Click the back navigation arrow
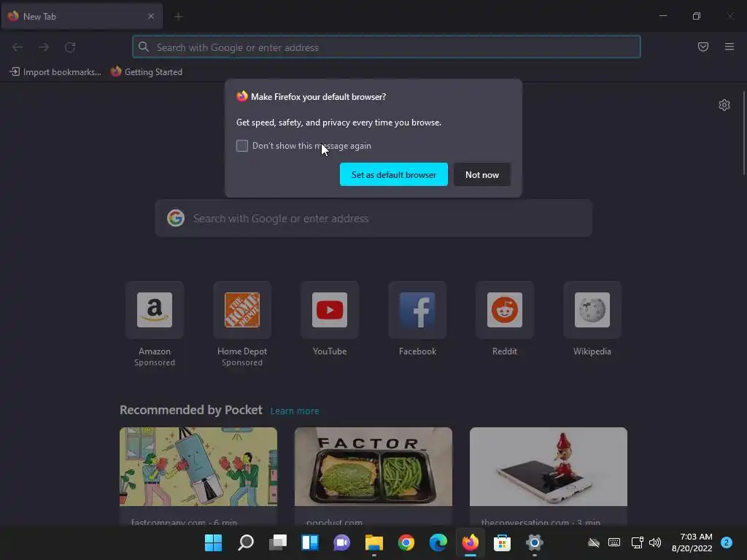The height and width of the screenshot is (560, 747). (18, 47)
